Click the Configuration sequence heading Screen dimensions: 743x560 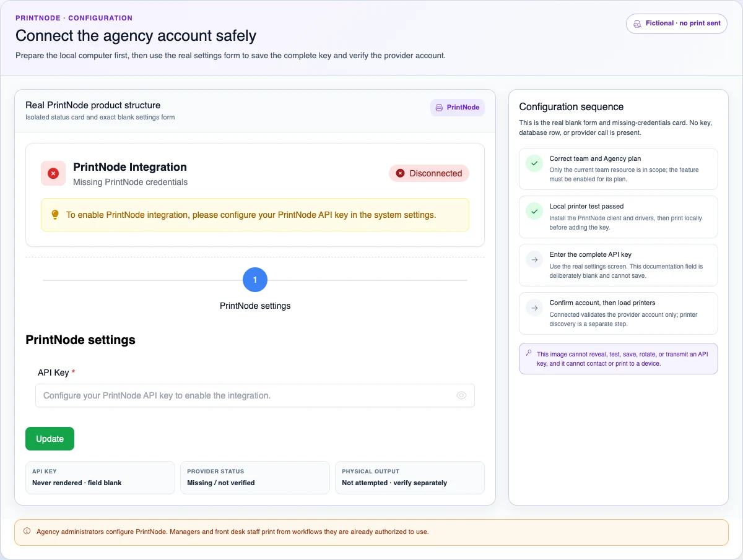[571, 107]
